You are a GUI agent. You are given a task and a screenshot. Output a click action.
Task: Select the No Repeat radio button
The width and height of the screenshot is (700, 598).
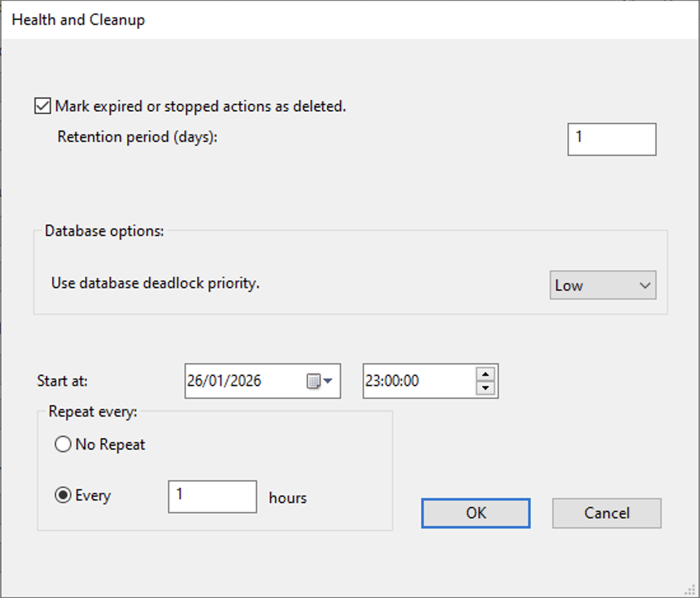point(63,445)
